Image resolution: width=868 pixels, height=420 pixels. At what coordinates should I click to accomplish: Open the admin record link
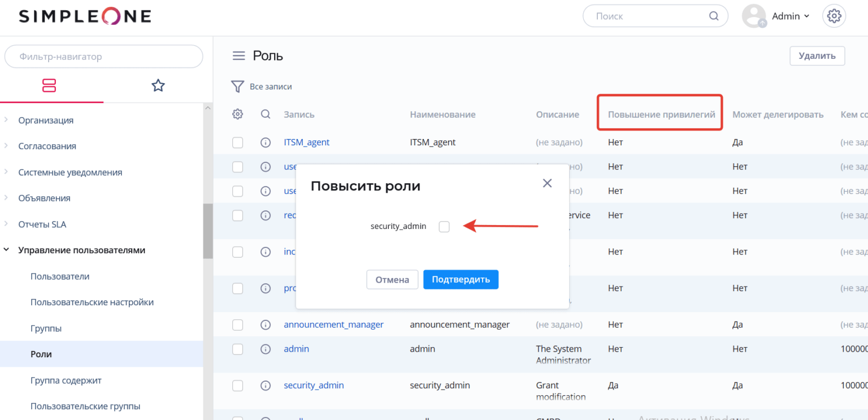click(x=296, y=349)
